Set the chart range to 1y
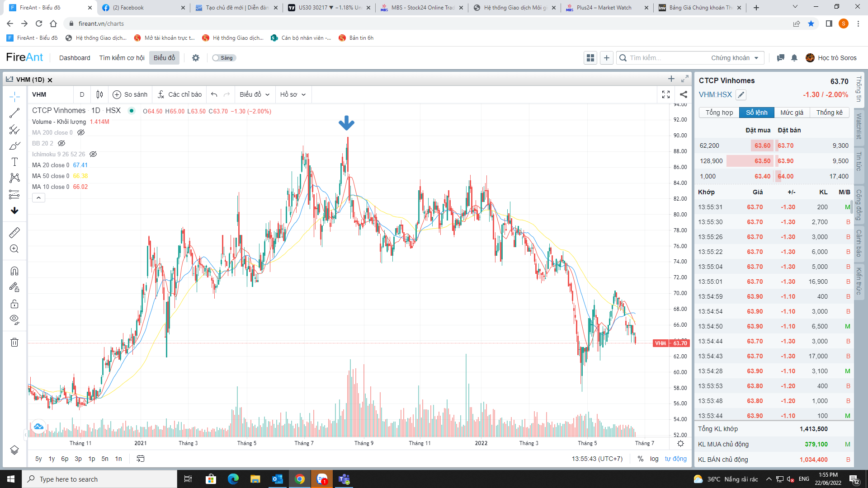Screen dimensions: 868x488 click(x=52, y=459)
